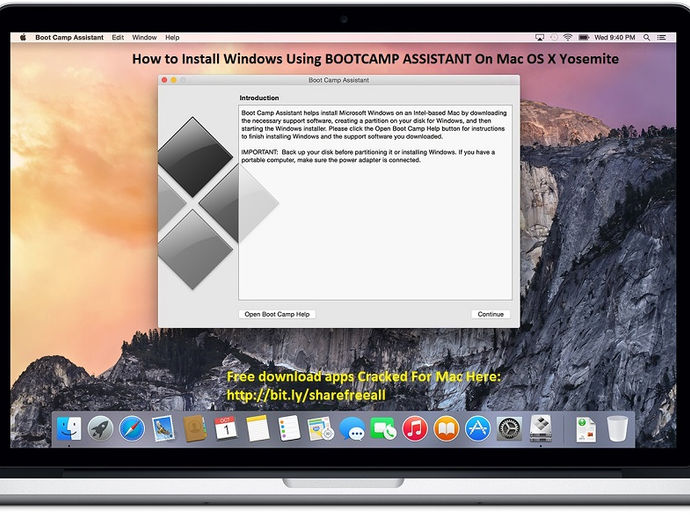The height and width of the screenshot is (518, 690).
Task: Open Notification Center list icon
Action: [x=661, y=37]
